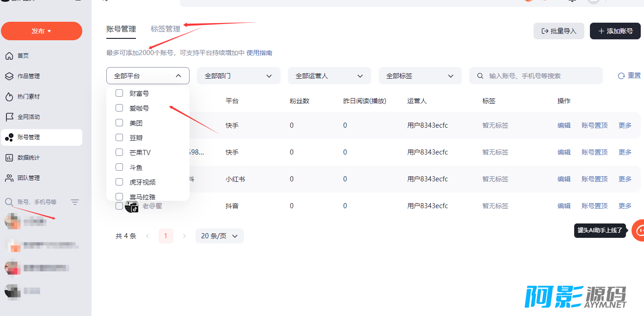Click the 重置 refresh icon
Viewport: 644px width, 316px height.
click(x=621, y=76)
